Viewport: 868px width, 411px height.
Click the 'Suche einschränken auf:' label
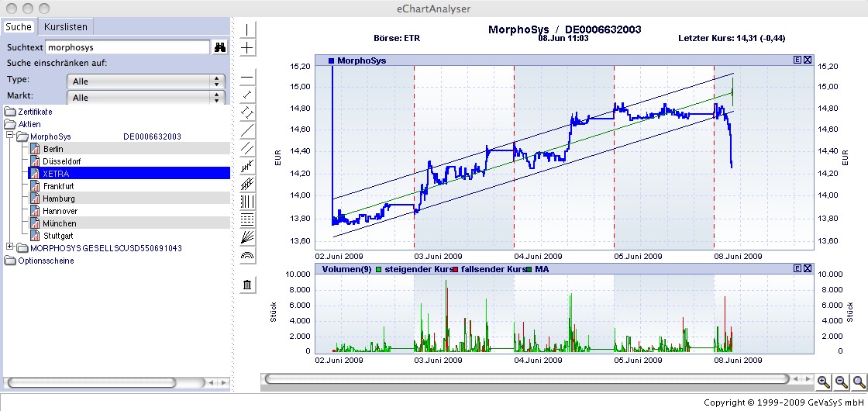pos(57,63)
